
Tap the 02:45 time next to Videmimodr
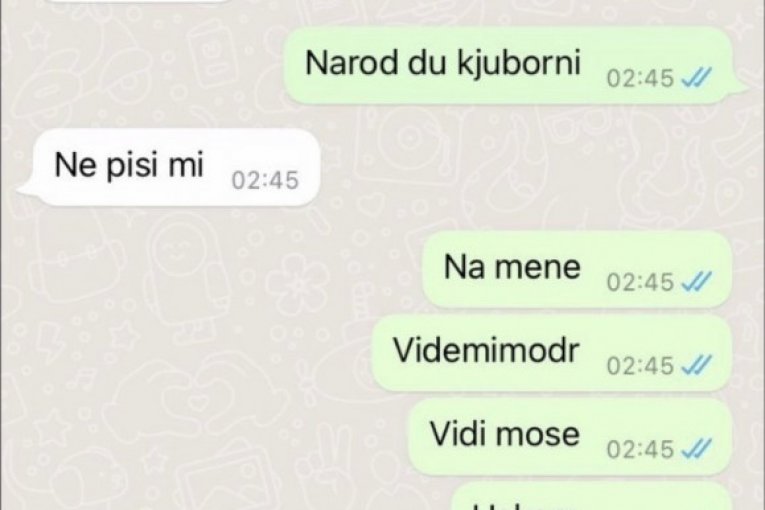tap(640, 365)
